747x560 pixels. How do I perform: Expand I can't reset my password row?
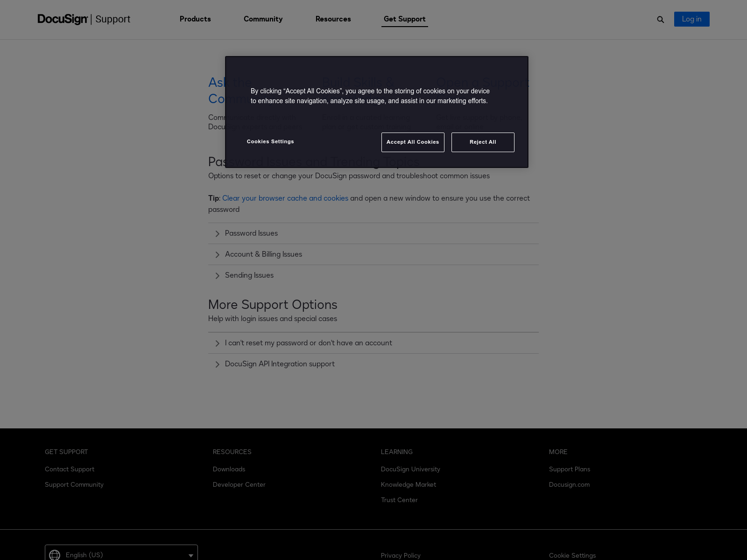click(x=373, y=343)
